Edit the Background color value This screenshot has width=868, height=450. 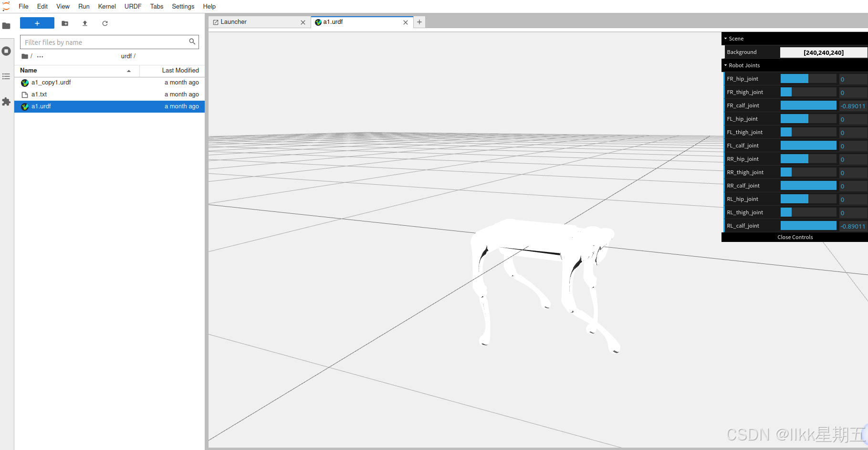824,52
